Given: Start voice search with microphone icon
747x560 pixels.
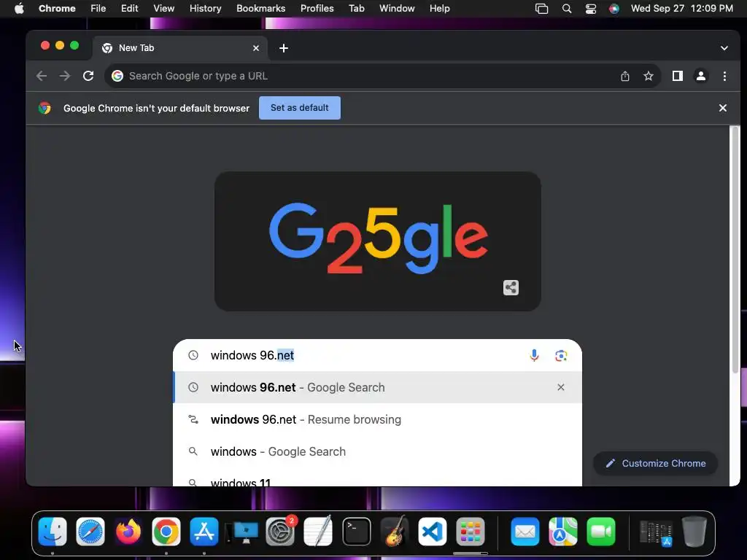Looking at the screenshot, I should tap(534, 355).
